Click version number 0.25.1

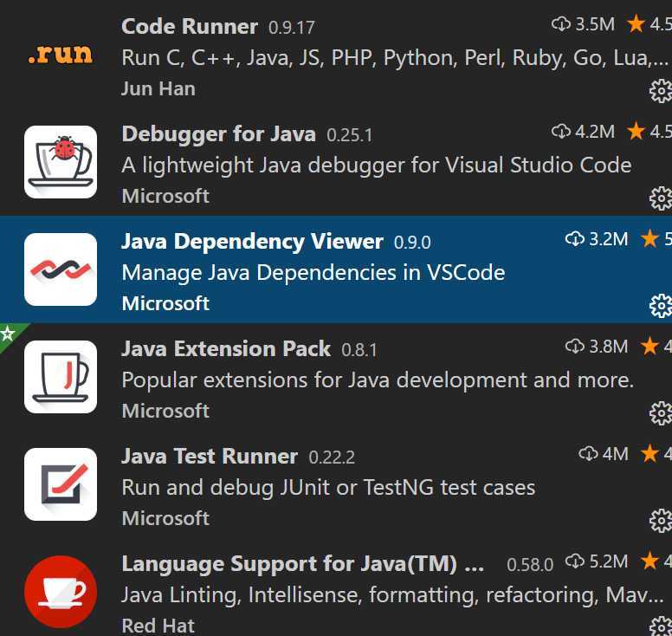tap(349, 135)
